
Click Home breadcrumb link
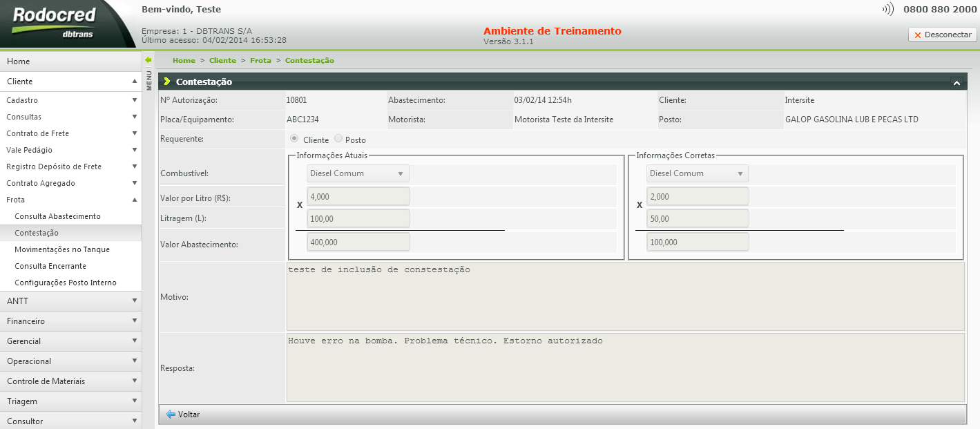click(x=184, y=61)
